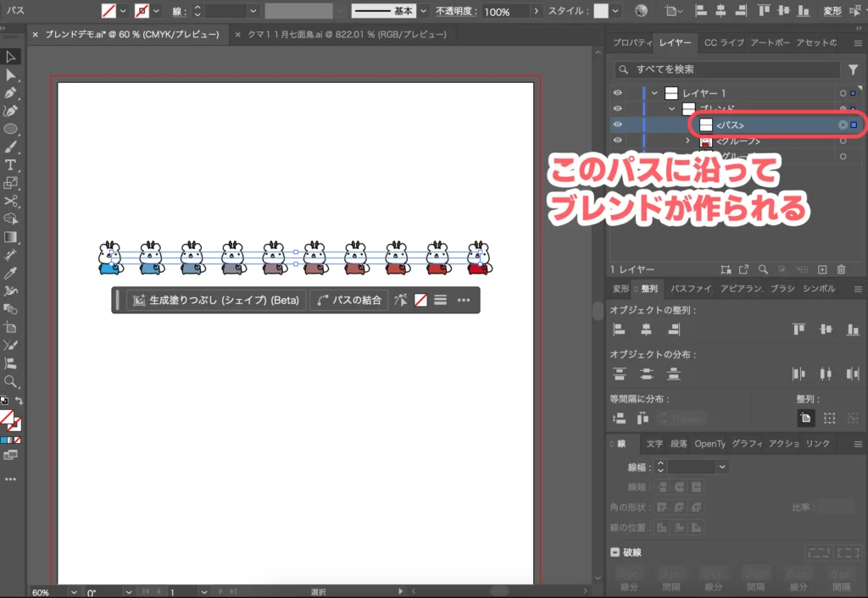
Task: Click 生成塗りつぶし (シェイプ) (Beta) button
Action: click(215, 300)
